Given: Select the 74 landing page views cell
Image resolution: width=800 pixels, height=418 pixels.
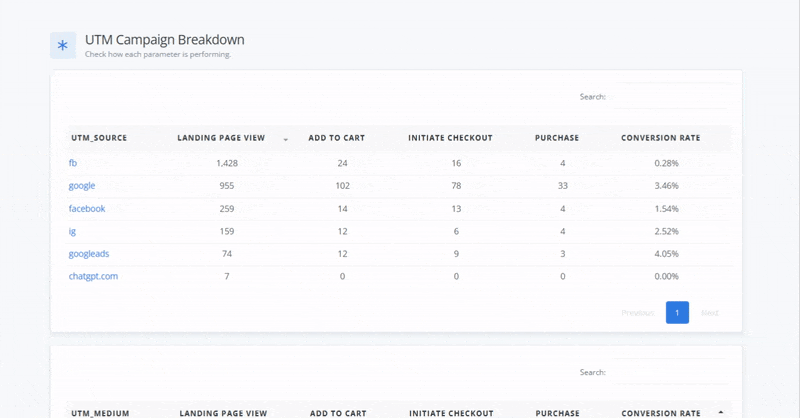Looking at the screenshot, I should (227, 254).
